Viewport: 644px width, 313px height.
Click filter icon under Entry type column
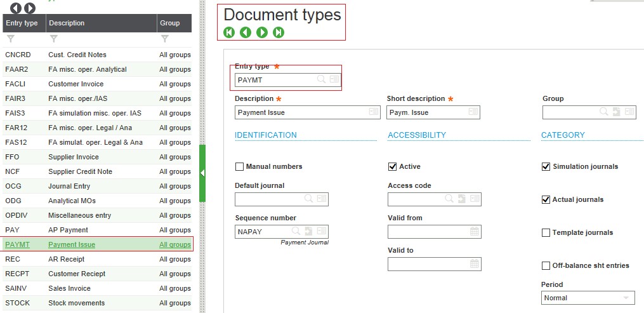pyautogui.click(x=10, y=39)
